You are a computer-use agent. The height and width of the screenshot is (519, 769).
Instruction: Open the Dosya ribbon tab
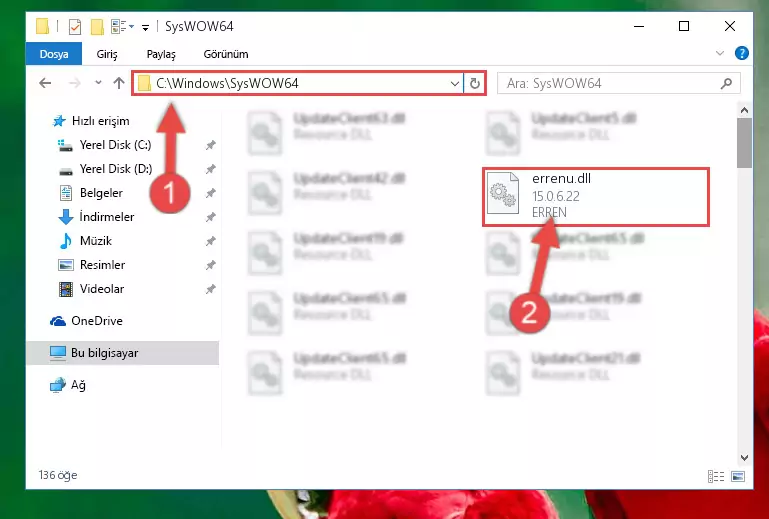pyautogui.click(x=54, y=54)
